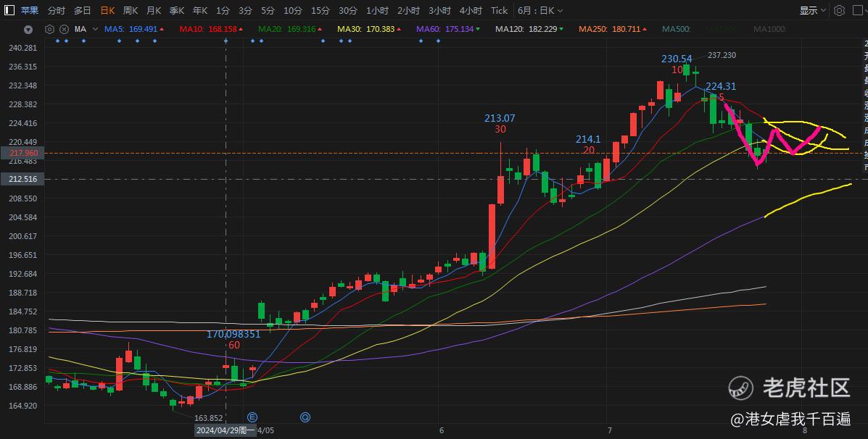
Task: Open chart settings gear next to 显示
Action: (839, 11)
